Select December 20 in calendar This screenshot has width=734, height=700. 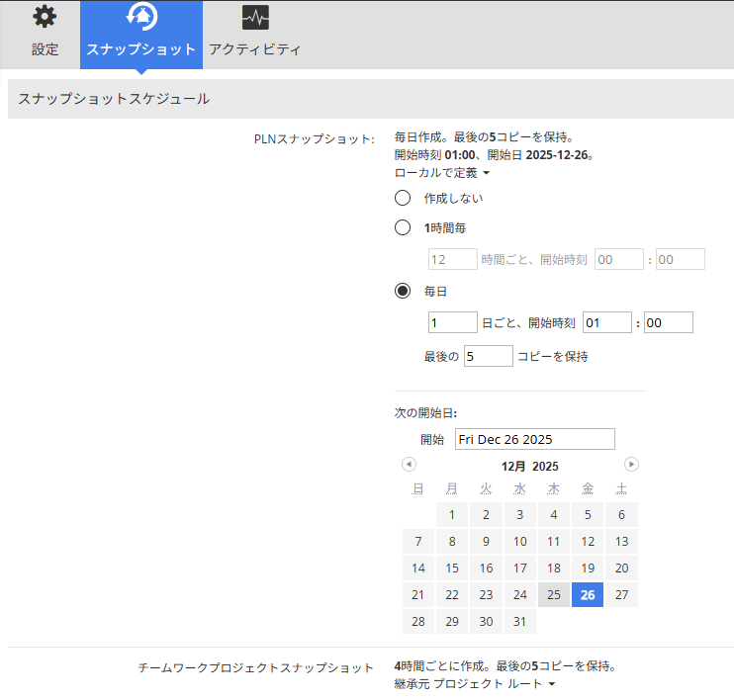[621, 569]
